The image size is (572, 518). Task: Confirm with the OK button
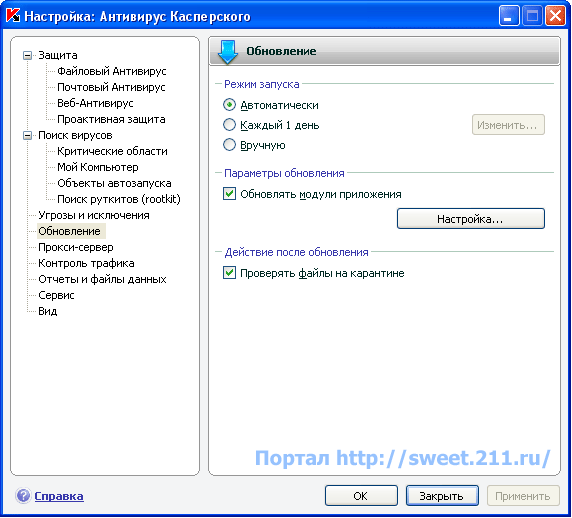click(361, 496)
